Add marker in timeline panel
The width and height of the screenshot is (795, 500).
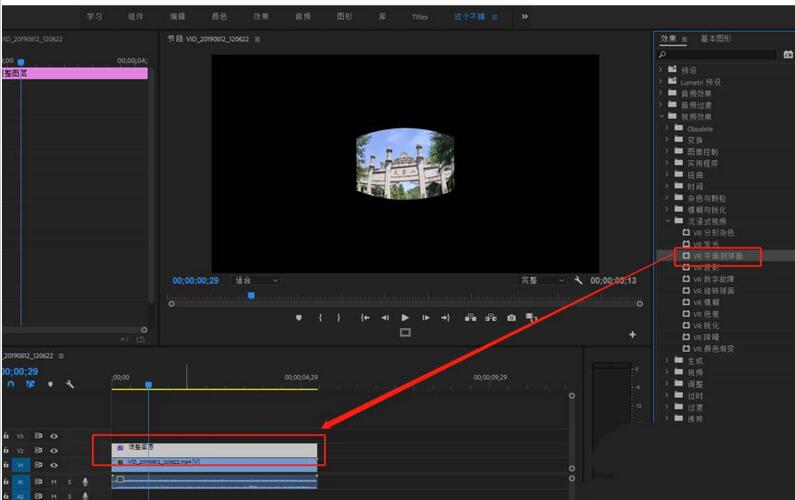point(50,384)
